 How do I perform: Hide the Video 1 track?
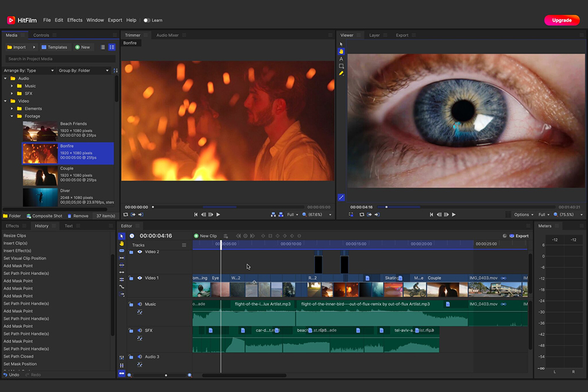pyautogui.click(x=139, y=278)
